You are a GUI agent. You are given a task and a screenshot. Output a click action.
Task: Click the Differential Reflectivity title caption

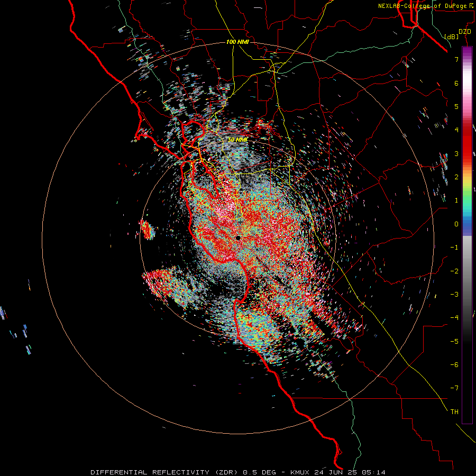[238, 472]
